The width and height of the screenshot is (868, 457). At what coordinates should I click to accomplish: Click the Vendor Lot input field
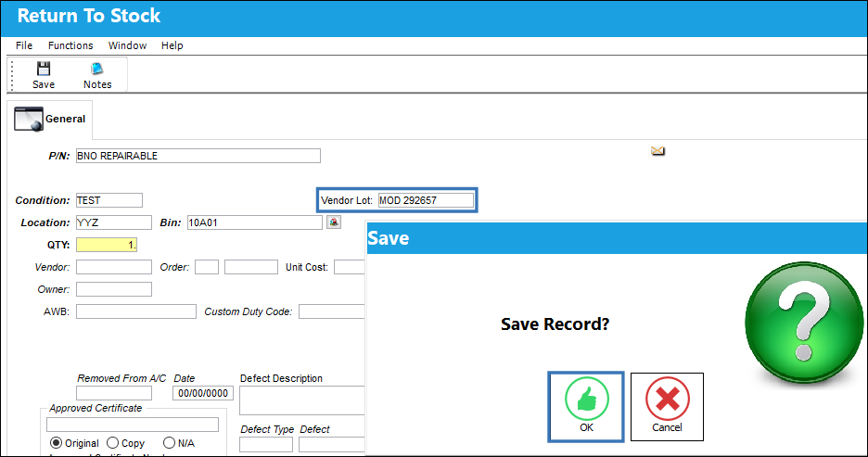426,200
